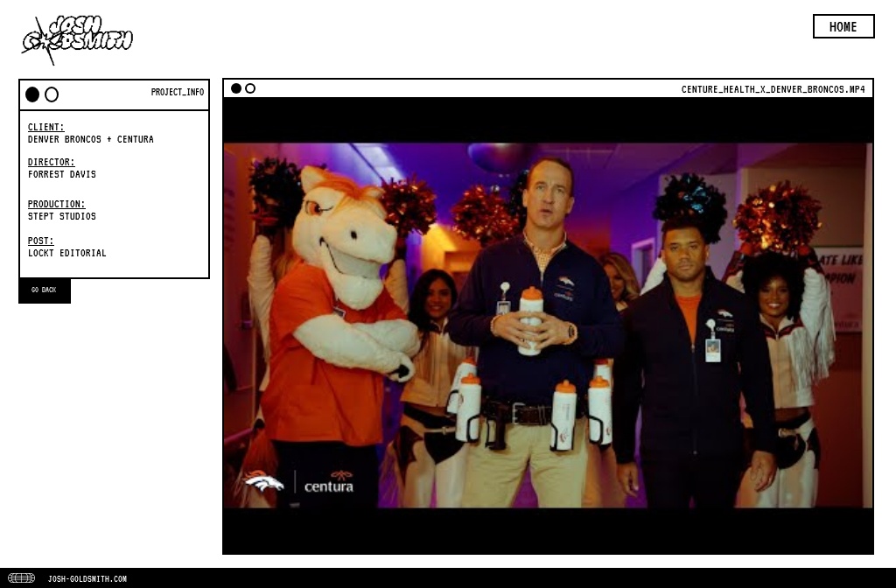This screenshot has width=896, height=588.
Task: Click the hollow circle in project info panel
Action: coord(52,94)
